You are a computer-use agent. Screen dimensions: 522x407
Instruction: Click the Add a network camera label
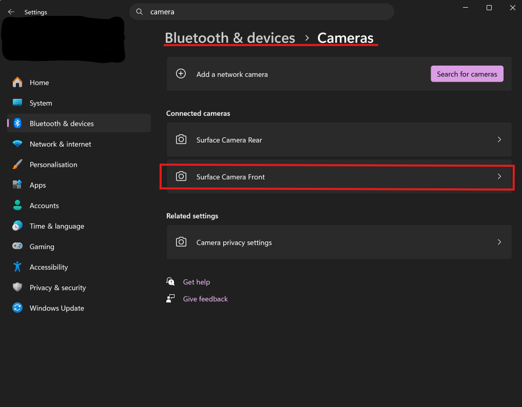pyautogui.click(x=232, y=74)
